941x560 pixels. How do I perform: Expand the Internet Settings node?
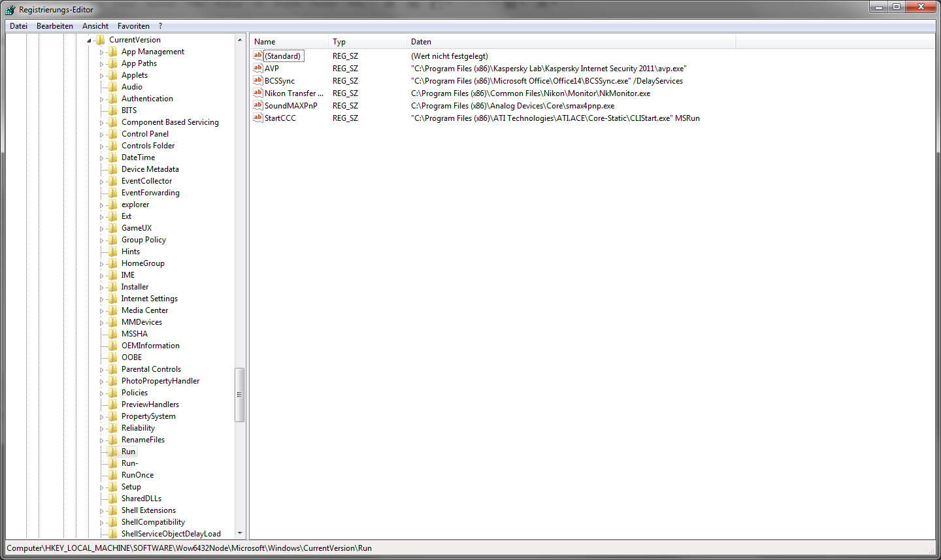pos(102,299)
